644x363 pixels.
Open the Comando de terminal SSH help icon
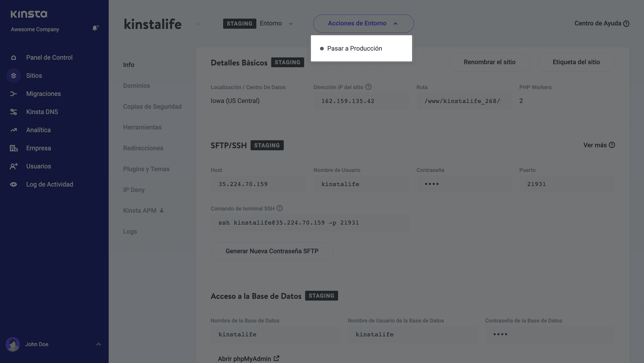click(x=279, y=208)
